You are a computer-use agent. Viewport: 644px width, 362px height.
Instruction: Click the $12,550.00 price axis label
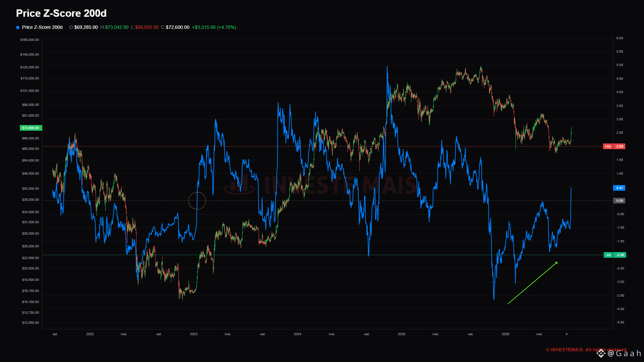31,322
